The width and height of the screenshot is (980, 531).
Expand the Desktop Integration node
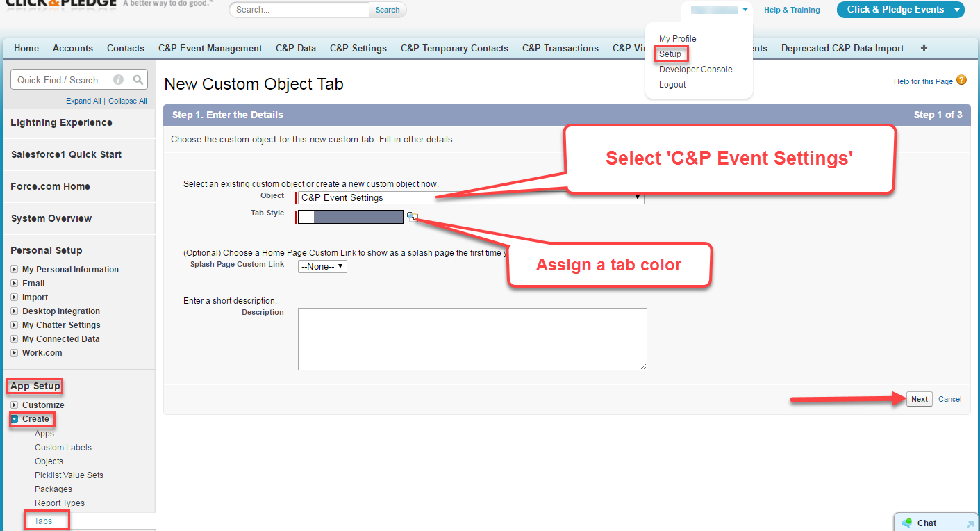[14, 311]
